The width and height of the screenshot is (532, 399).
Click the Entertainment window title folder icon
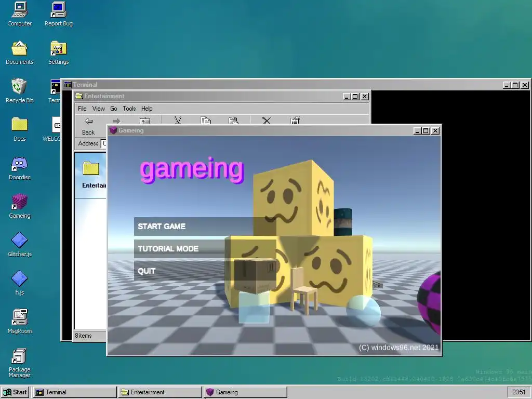(79, 96)
